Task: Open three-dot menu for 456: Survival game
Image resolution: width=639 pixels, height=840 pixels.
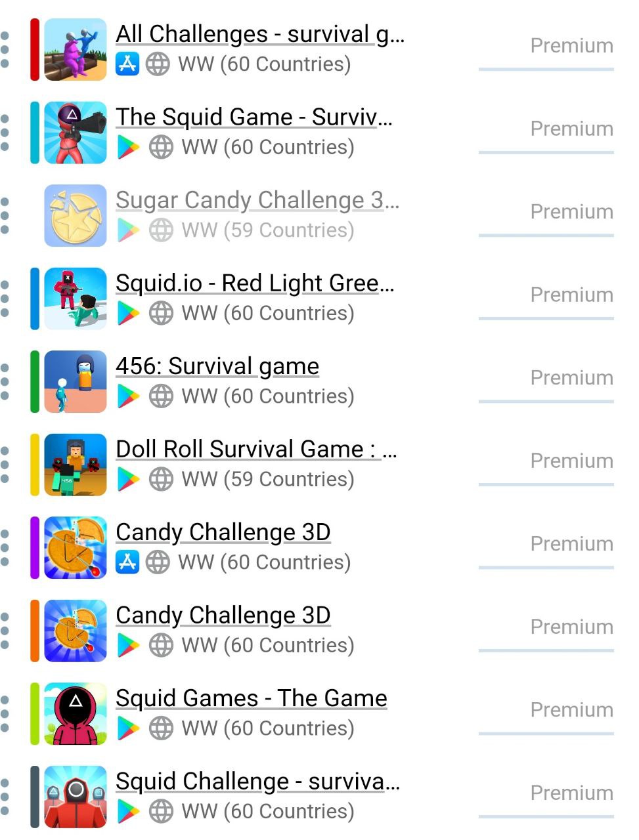Action: click(x=5, y=382)
